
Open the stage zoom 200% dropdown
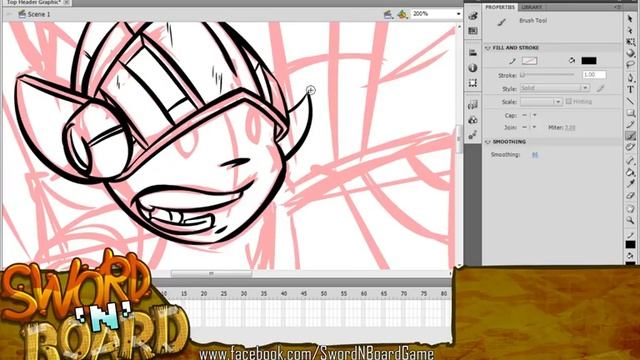click(458, 14)
